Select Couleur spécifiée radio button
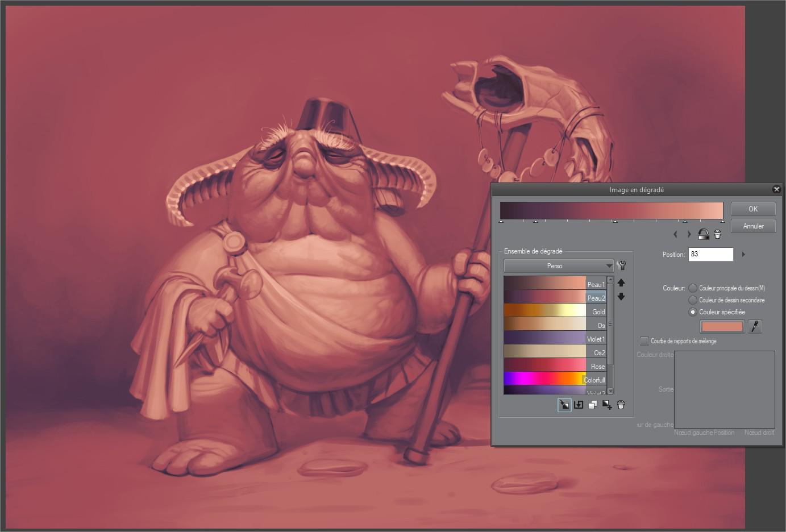 click(693, 312)
